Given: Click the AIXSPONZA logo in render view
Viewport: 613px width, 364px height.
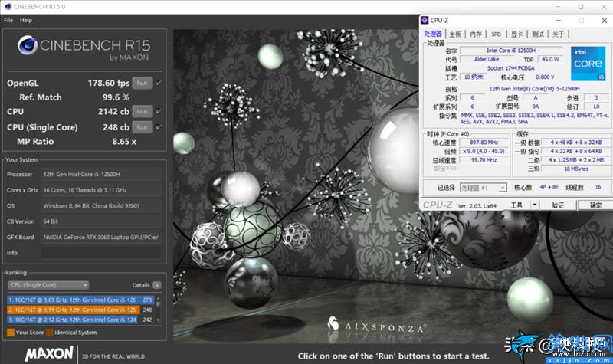Looking at the screenshot, I should pos(375,325).
